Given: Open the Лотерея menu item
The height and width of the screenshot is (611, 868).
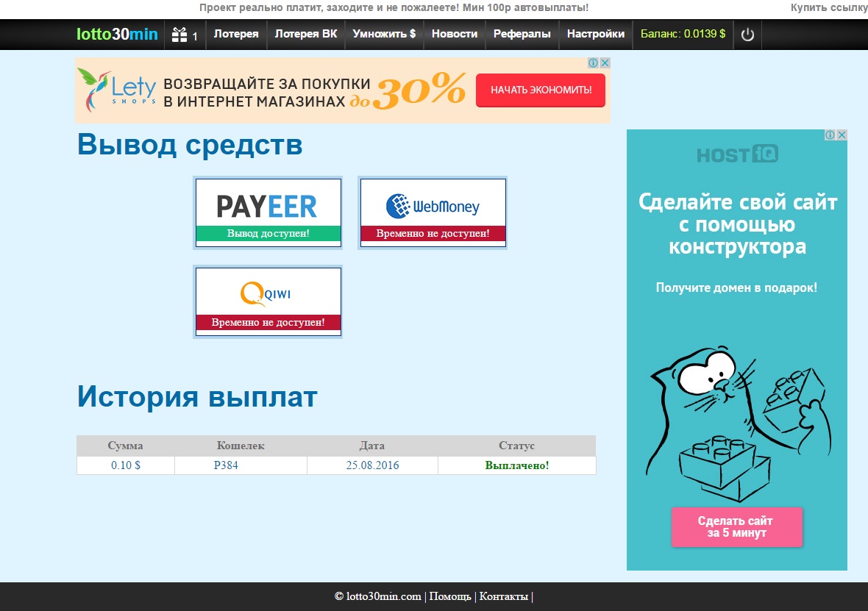Looking at the screenshot, I should click(x=236, y=34).
